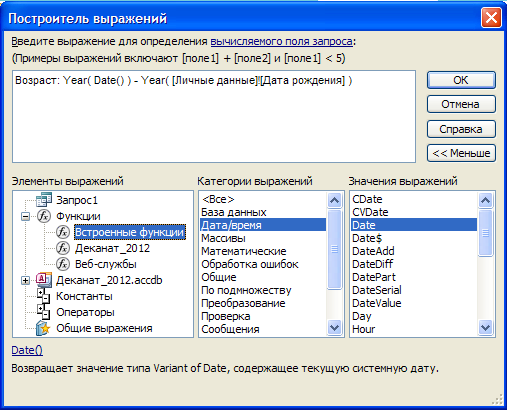Viewport: 507px width, 410px height.
Task: Click fx icon next to Деканат_2012 functions
Action: click(x=63, y=248)
